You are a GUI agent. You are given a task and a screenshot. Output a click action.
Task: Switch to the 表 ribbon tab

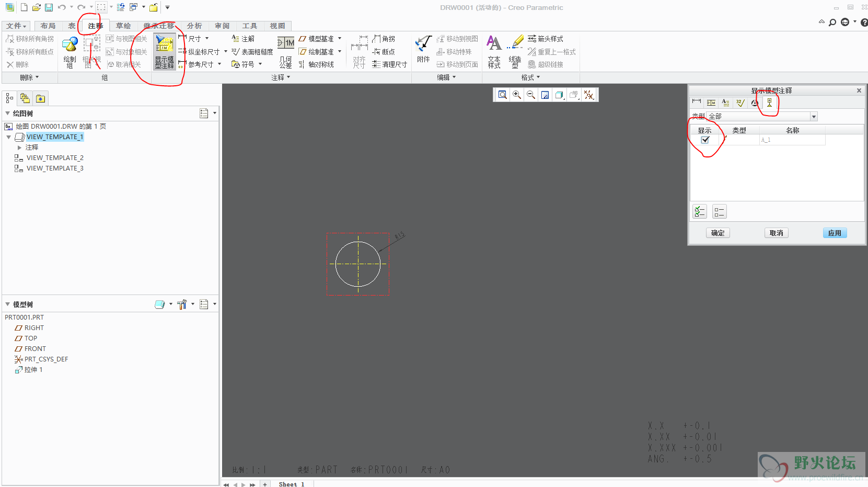pyautogui.click(x=72, y=26)
